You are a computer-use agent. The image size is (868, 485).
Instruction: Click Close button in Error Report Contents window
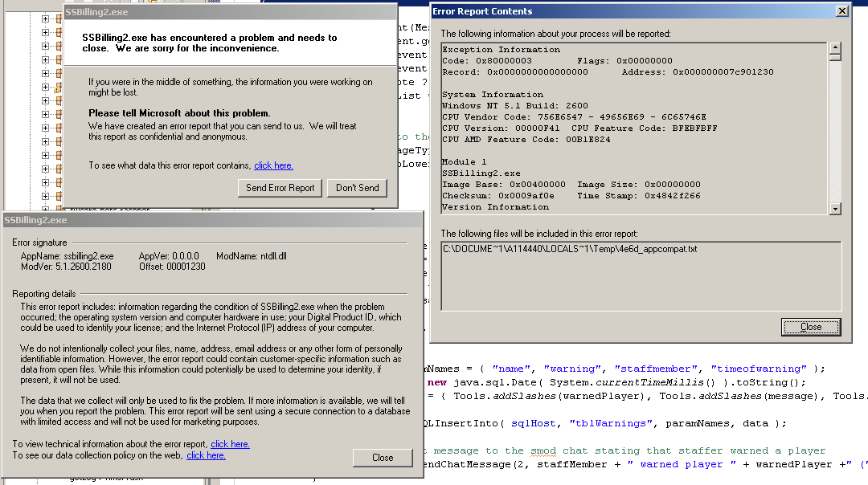pyautogui.click(x=811, y=327)
